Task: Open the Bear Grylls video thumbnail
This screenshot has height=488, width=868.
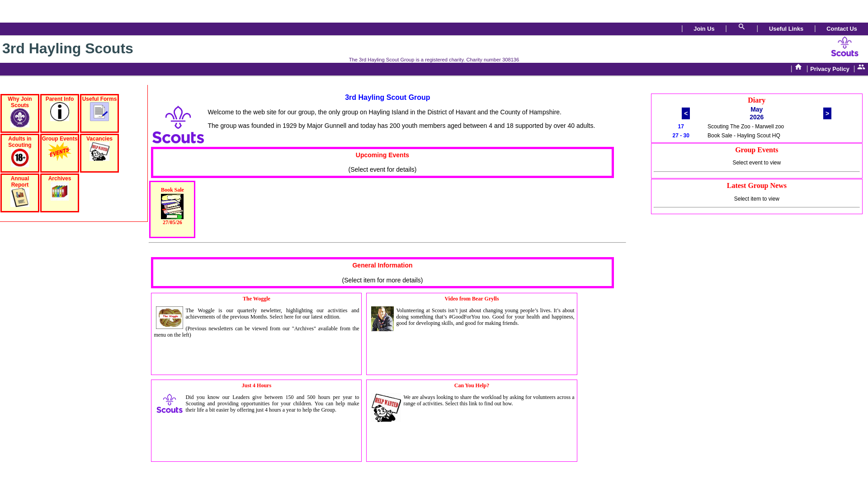Action: [x=382, y=319]
